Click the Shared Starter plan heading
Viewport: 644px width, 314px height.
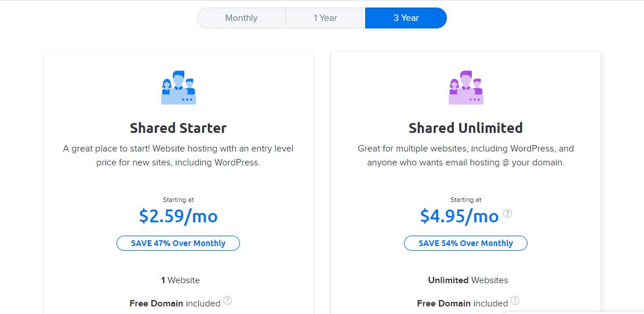pyautogui.click(x=179, y=128)
